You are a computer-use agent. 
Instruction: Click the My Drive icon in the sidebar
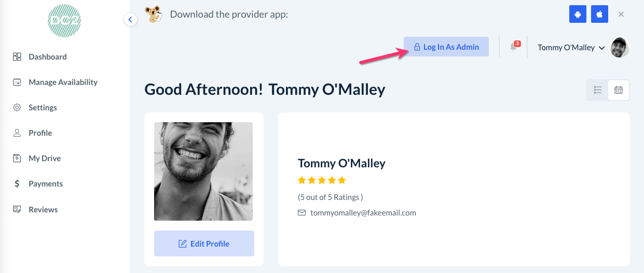(x=17, y=159)
